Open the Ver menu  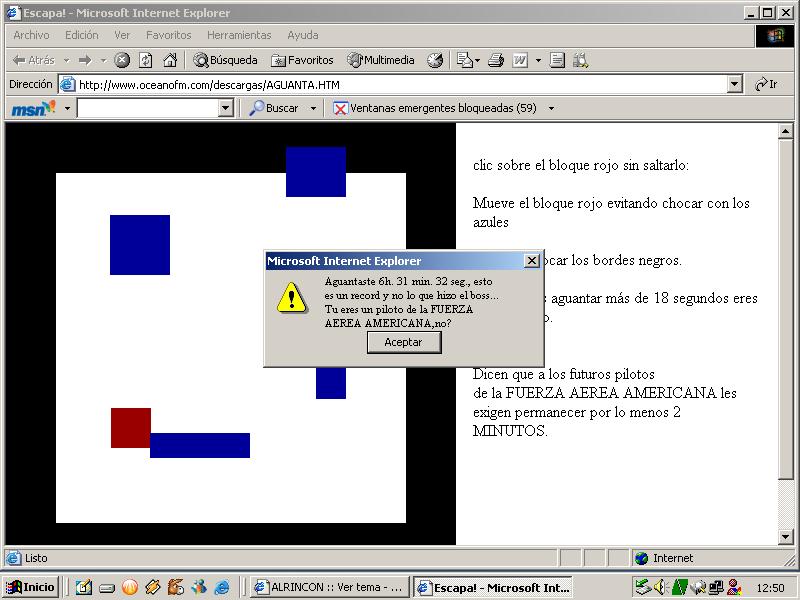pyautogui.click(x=122, y=35)
